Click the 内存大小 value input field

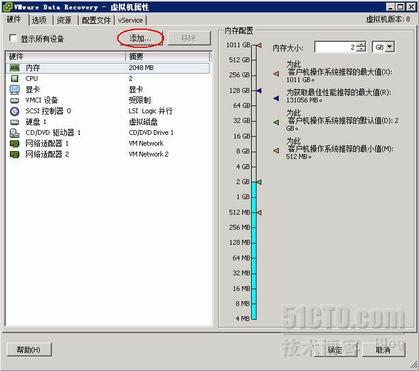tap(336, 47)
